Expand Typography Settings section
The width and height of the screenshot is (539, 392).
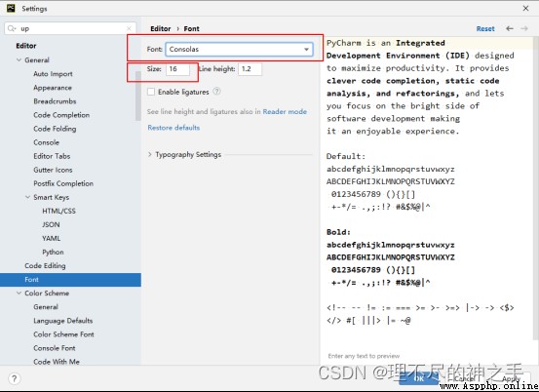click(x=150, y=154)
